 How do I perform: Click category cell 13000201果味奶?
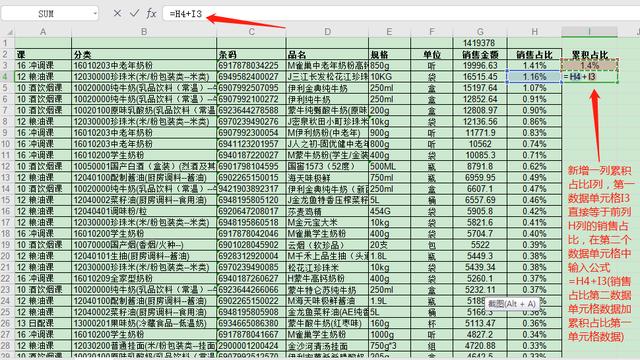(x=144, y=323)
